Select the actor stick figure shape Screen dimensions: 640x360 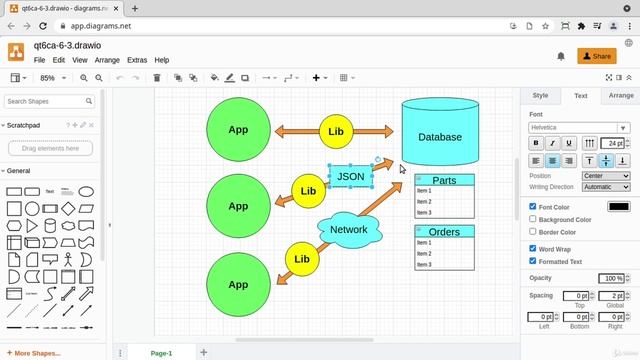pyautogui.click(x=68, y=260)
